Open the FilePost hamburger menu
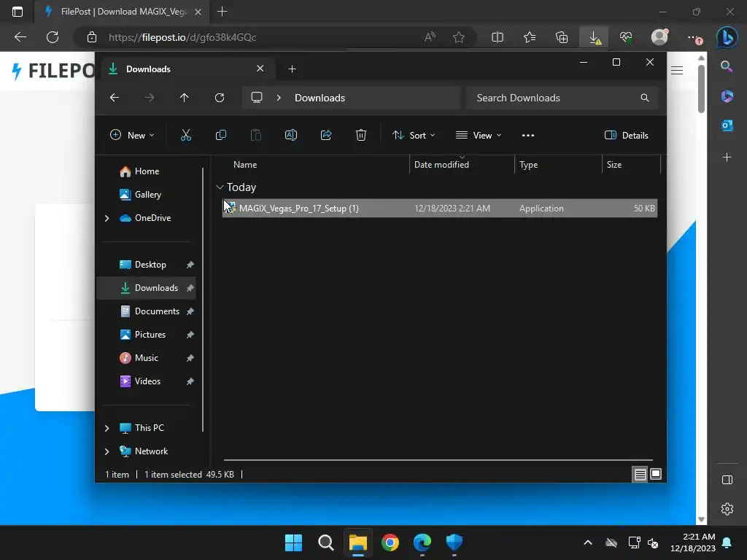The height and width of the screenshot is (560, 747). 677,71
